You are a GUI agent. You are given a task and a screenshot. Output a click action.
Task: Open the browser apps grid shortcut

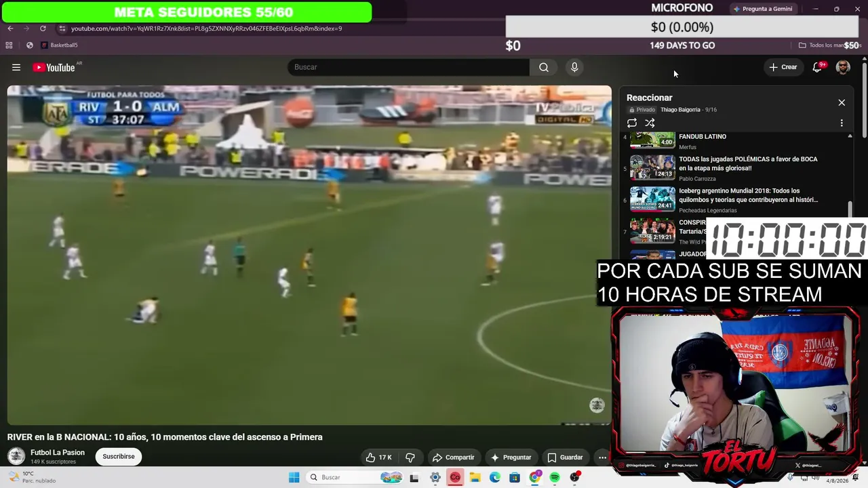point(9,45)
